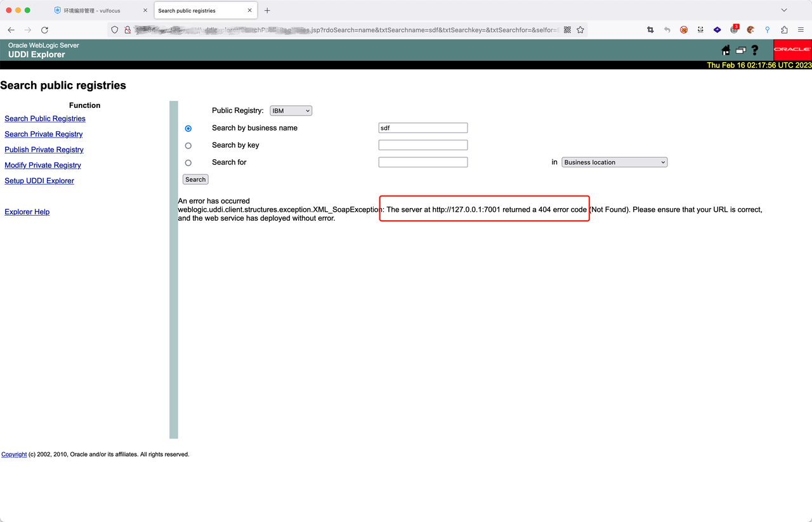Click the Function sidebar heading

(x=85, y=105)
